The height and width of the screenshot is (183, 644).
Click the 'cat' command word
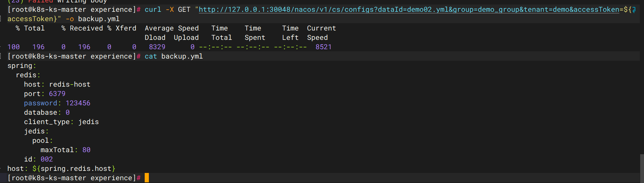(151, 56)
